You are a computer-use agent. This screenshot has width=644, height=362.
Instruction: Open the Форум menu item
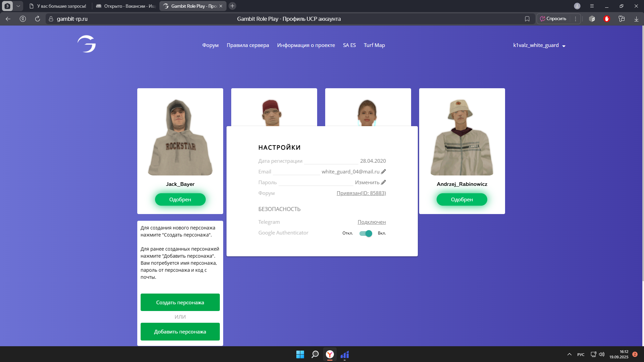[210, 45]
